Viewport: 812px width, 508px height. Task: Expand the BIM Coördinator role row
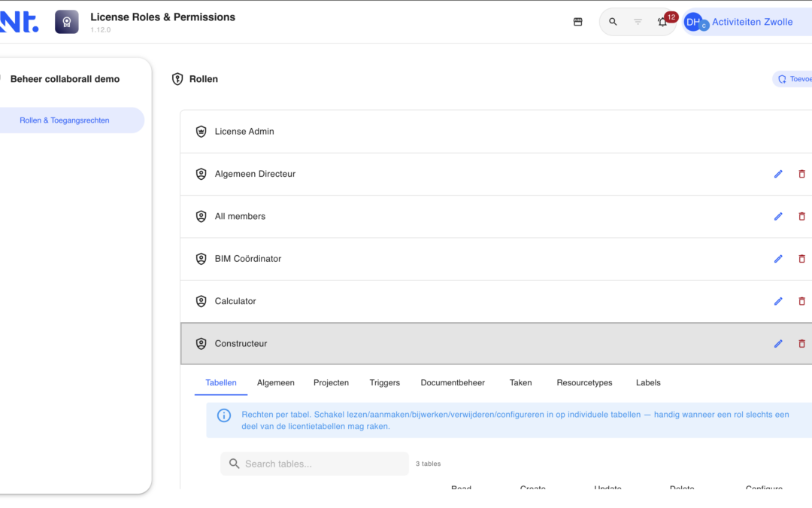[x=496, y=259]
